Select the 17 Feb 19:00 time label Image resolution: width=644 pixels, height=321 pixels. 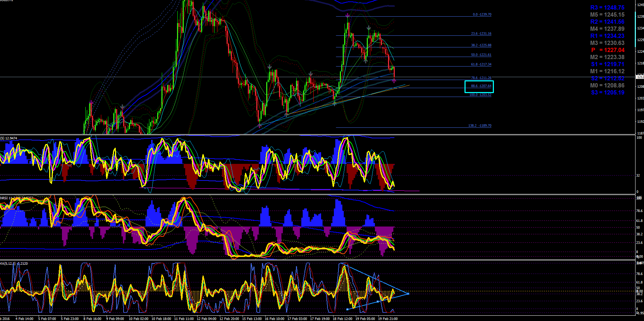pyautogui.click(x=320, y=319)
